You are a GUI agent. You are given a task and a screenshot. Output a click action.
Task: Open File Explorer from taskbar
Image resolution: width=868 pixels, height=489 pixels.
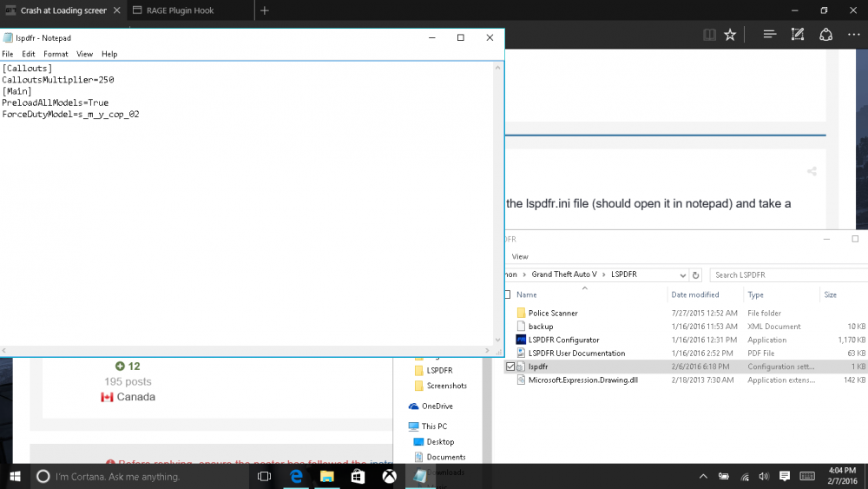[x=327, y=476]
